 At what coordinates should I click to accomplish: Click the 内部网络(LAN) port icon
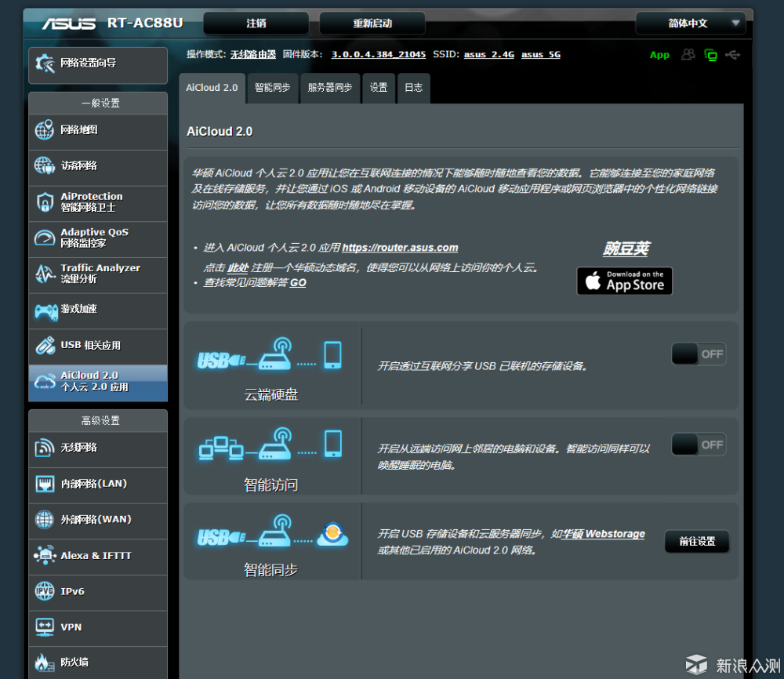[45, 484]
